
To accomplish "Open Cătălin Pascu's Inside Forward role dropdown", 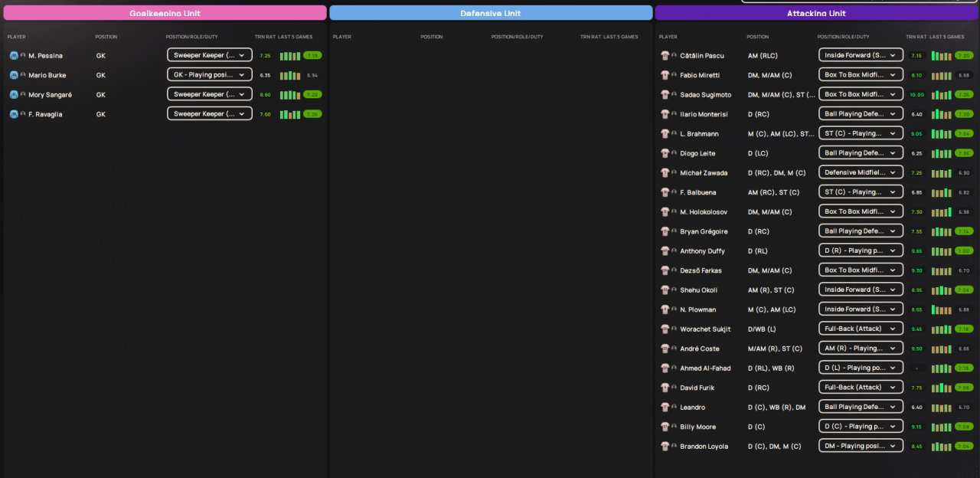I will point(861,55).
